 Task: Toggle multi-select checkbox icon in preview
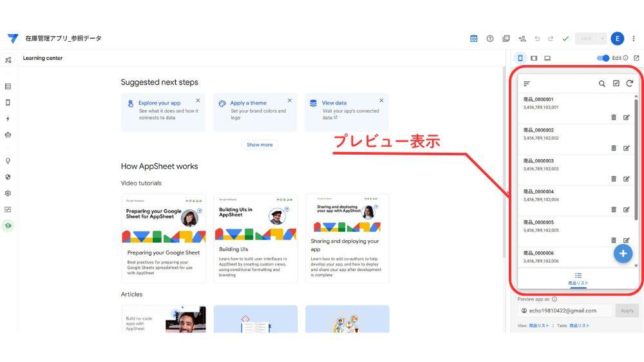click(x=616, y=83)
